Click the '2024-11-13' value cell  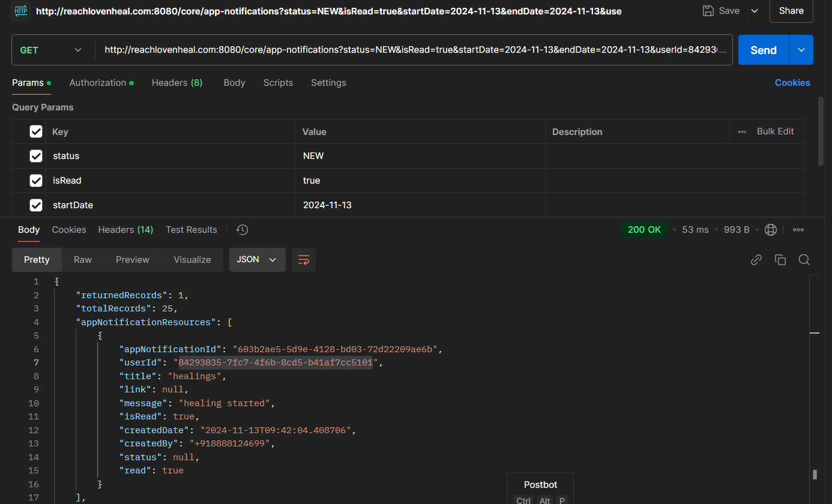click(420, 205)
